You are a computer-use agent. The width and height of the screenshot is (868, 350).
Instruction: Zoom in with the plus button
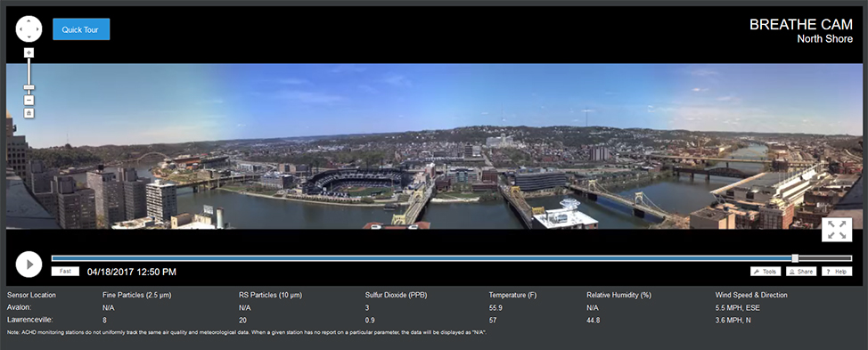coord(29,53)
